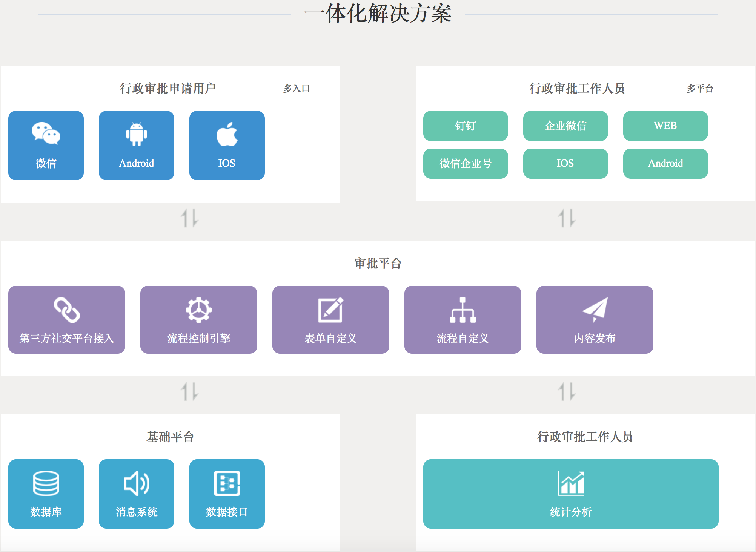The image size is (756, 552).
Task: Click the 一体化解决方案 page title
Action: pos(378,14)
